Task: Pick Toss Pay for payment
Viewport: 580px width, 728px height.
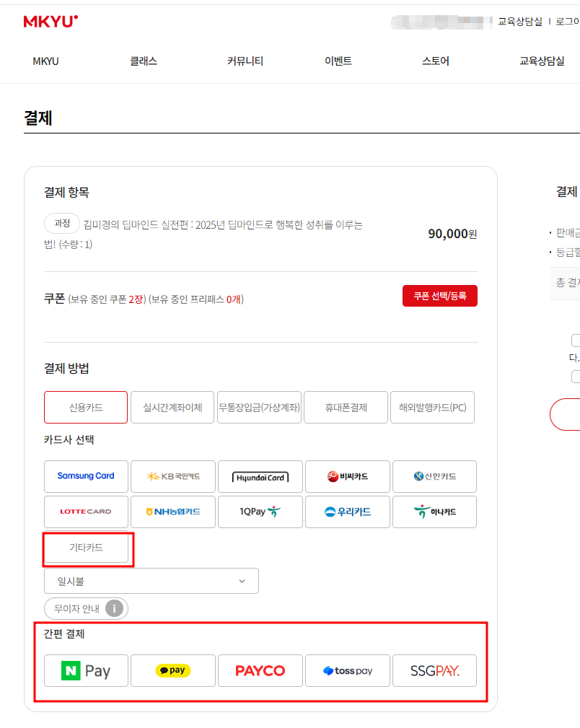Action: coord(348,671)
